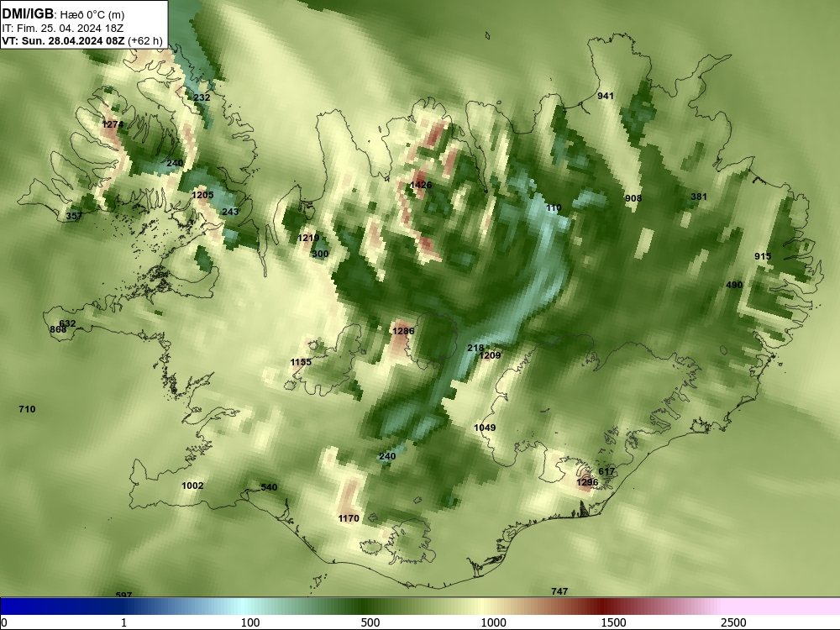Click the 232 height value on the map
840x630 pixels.
pyautogui.click(x=202, y=97)
